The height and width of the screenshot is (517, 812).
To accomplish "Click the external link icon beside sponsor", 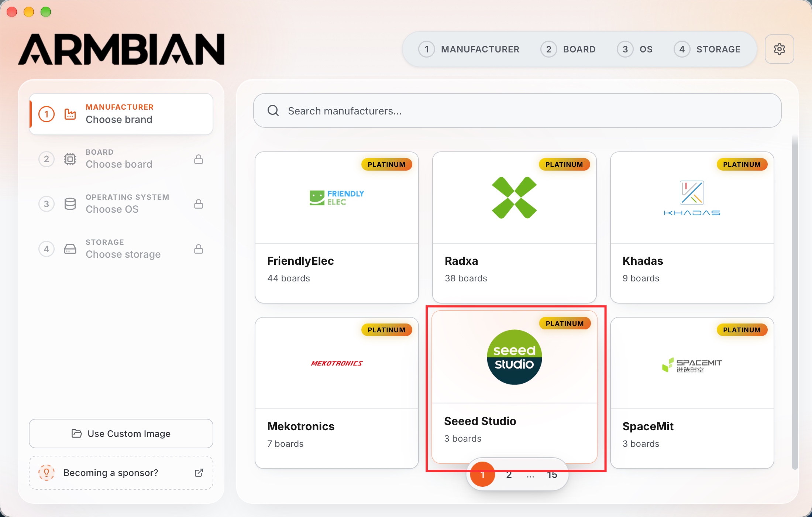I will (x=199, y=473).
